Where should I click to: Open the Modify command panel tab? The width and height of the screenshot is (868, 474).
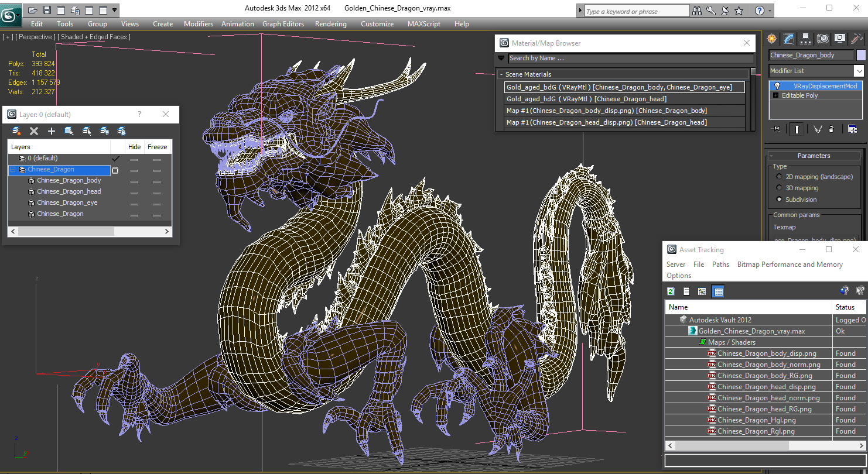click(789, 39)
